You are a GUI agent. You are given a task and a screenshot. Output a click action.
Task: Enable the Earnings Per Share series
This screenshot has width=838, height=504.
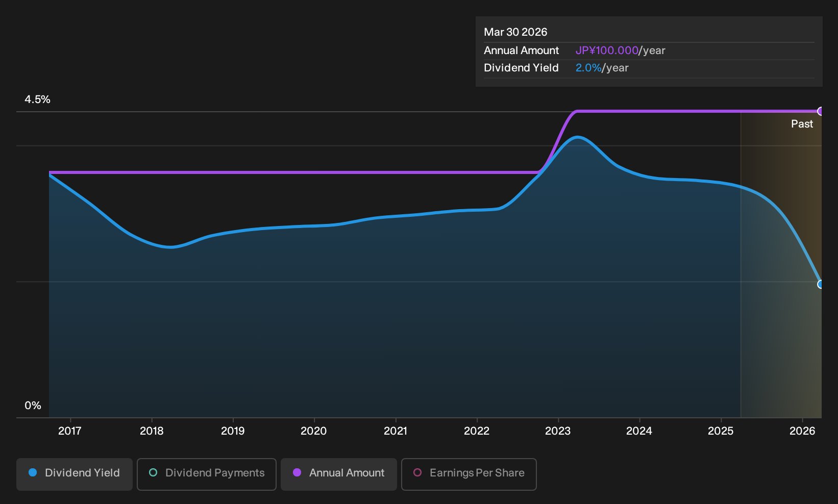click(469, 474)
